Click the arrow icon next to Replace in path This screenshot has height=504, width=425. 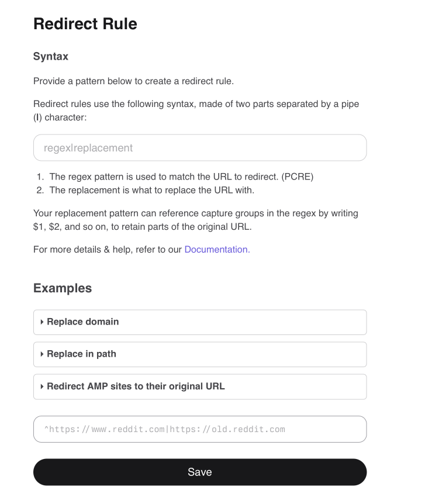point(42,354)
